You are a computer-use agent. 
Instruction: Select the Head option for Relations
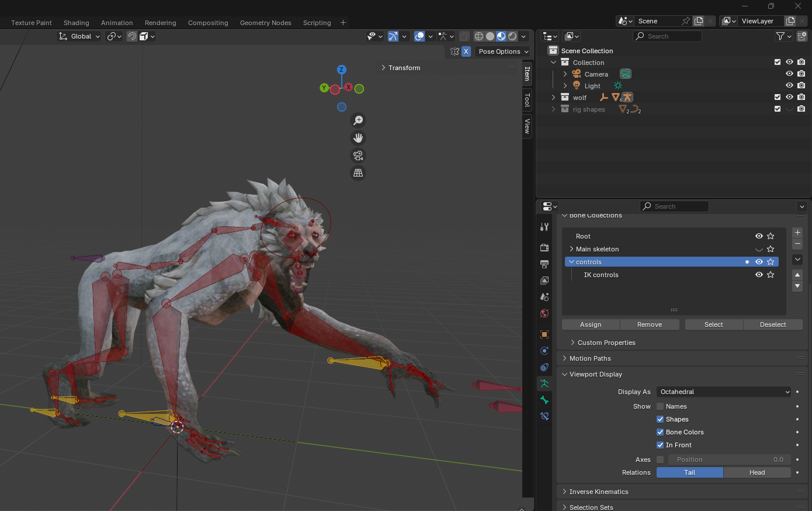coord(757,472)
